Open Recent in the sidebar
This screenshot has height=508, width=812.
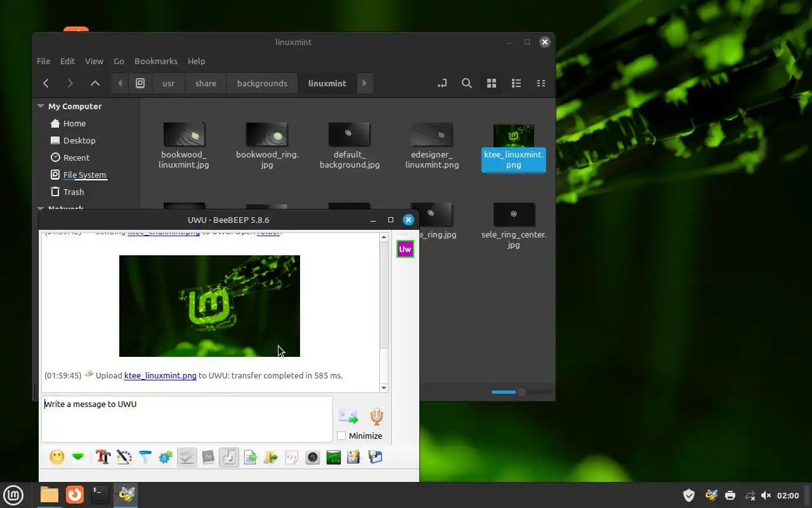(76, 157)
